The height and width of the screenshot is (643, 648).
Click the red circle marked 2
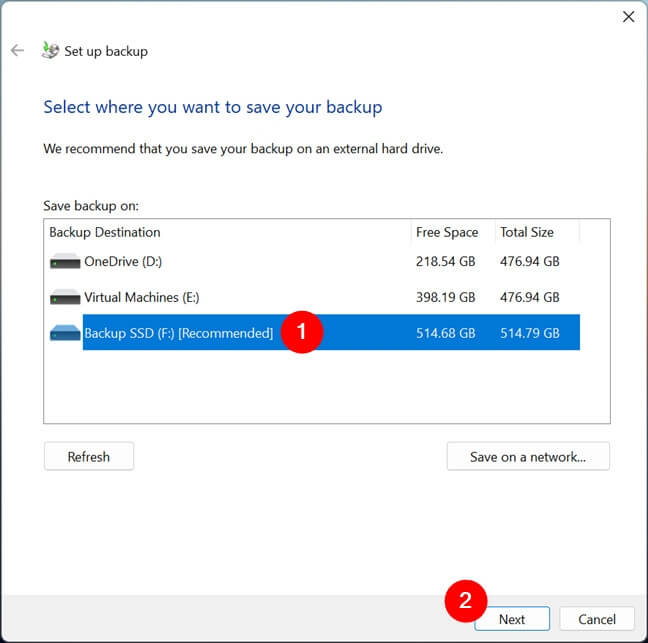[x=465, y=602]
